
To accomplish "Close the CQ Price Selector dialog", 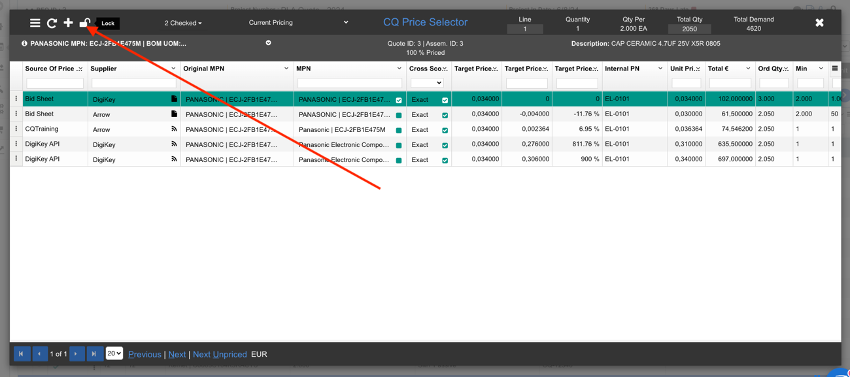I will [820, 23].
